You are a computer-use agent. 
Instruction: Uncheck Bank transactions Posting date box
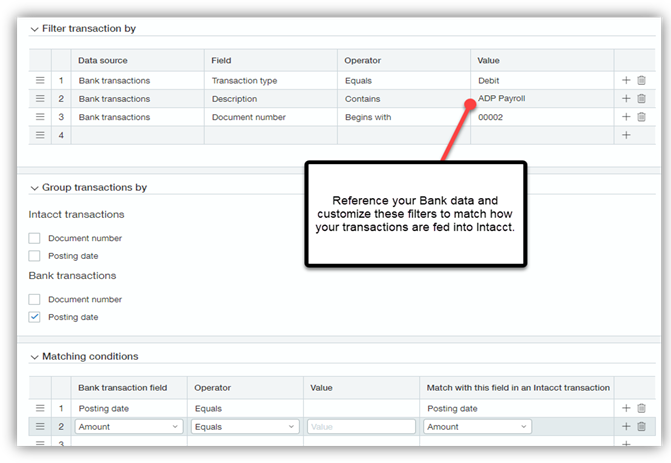[x=34, y=317]
